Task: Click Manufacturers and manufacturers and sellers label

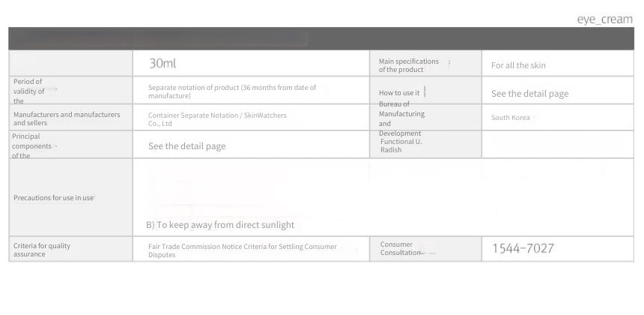Action: click(67, 118)
